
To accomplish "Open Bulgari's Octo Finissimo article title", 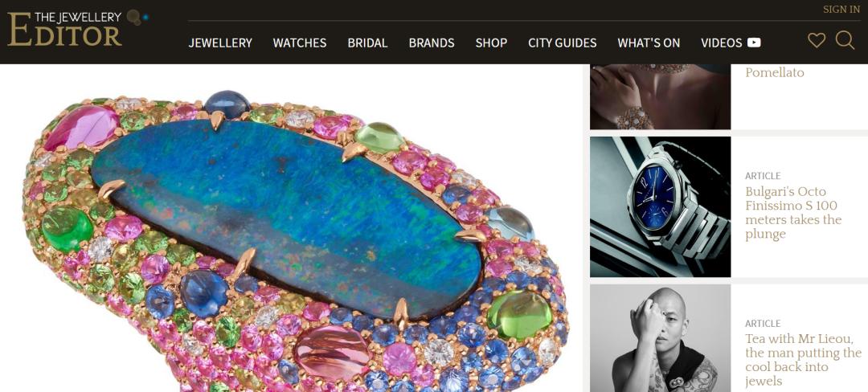I will [793, 213].
